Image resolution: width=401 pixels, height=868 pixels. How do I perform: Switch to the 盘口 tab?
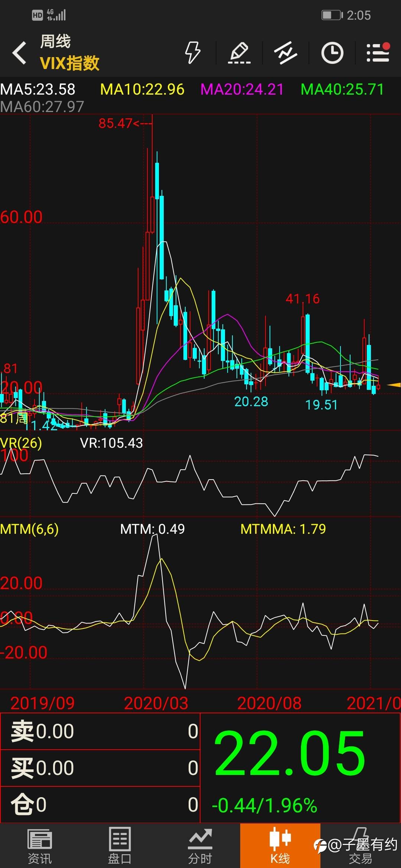pos(120,846)
